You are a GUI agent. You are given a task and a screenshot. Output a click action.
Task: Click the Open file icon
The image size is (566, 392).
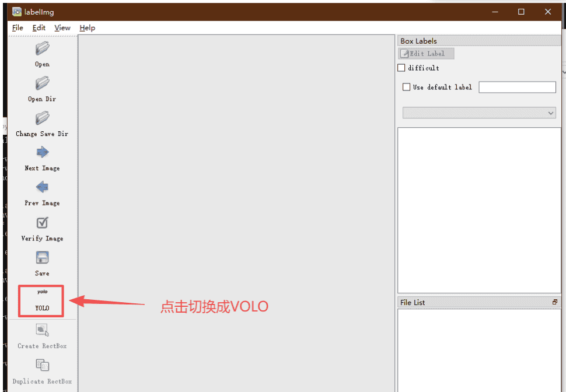click(42, 49)
